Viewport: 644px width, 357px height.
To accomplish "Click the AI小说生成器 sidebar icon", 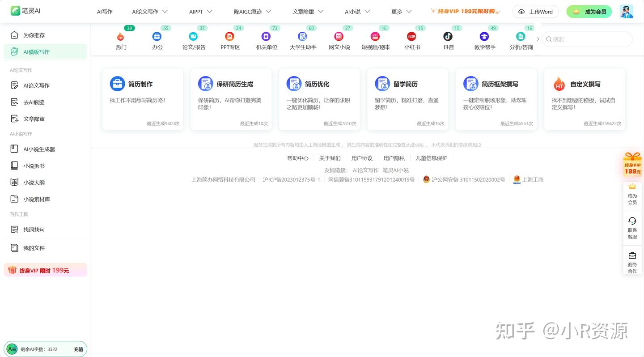I will pyautogui.click(x=14, y=149).
